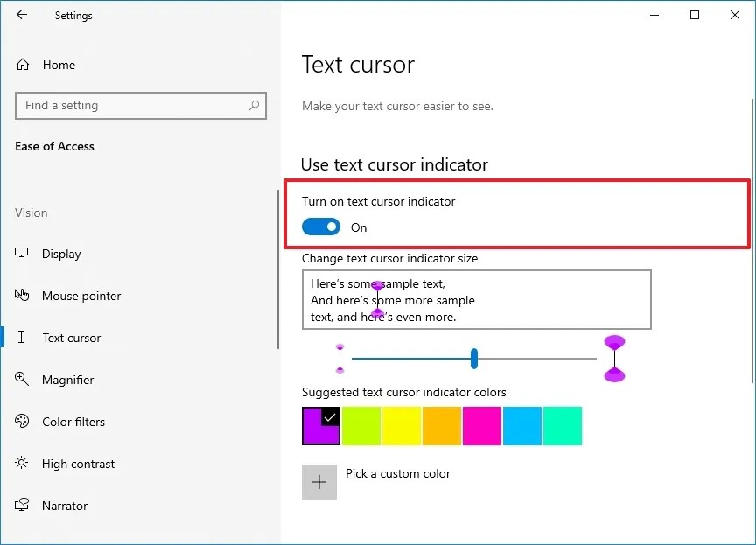This screenshot has height=545, width=756.
Task: Click the indicator size slider handle
Action: point(473,359)
